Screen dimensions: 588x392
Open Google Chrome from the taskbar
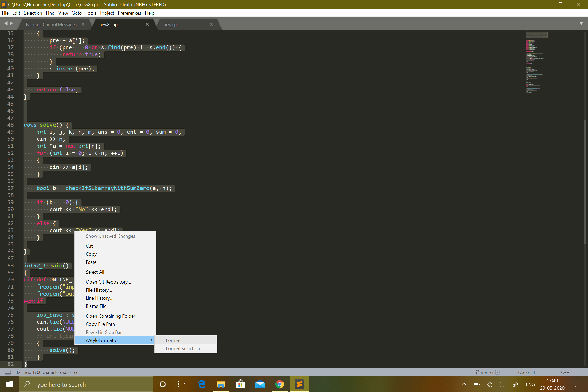coord(279,384)
